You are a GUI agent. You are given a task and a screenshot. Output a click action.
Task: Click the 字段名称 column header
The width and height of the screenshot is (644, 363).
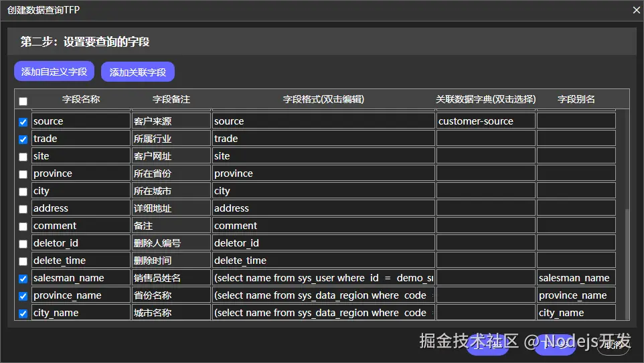point(81,99)
